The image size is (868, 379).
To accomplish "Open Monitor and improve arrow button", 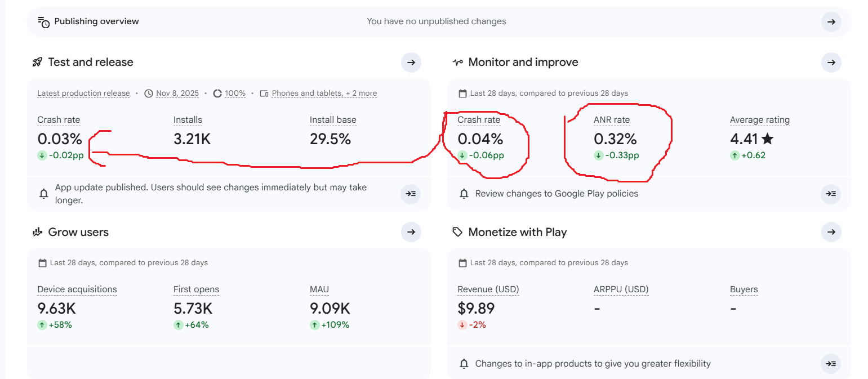I will click(831, 63).
